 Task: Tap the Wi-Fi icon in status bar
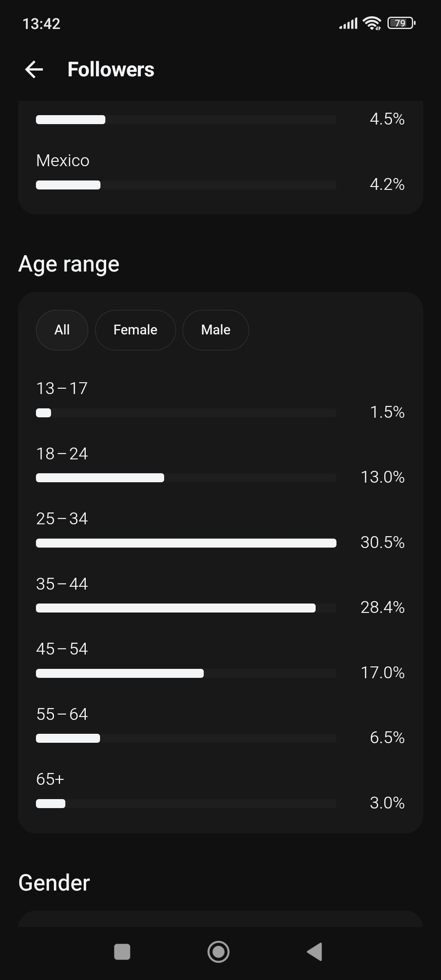372,23
